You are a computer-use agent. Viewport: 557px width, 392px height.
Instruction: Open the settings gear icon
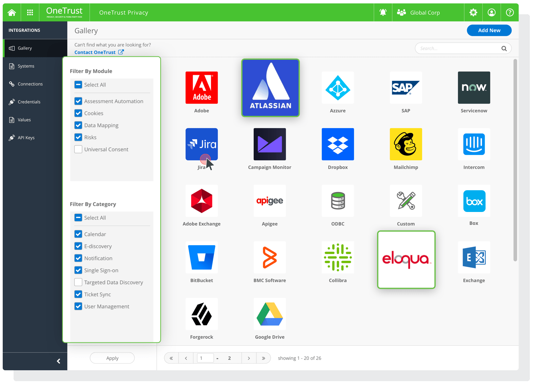473,13
